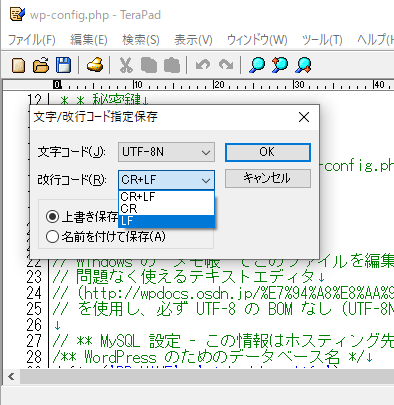Expand the 文字コード UTF-8N dropdown

[166, 152]
